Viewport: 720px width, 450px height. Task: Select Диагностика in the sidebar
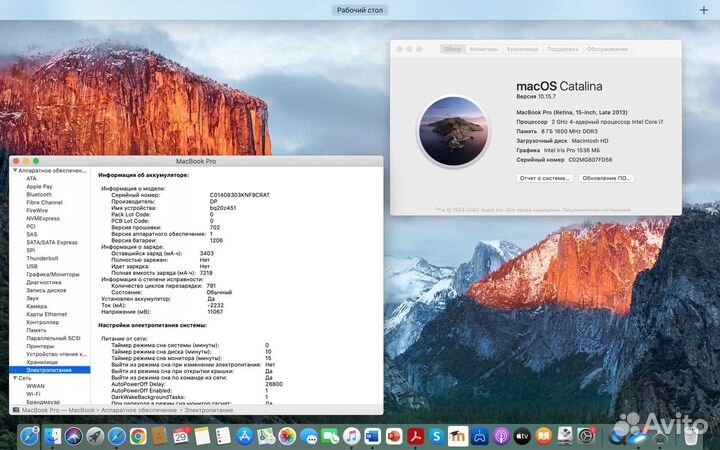[44, 282]
